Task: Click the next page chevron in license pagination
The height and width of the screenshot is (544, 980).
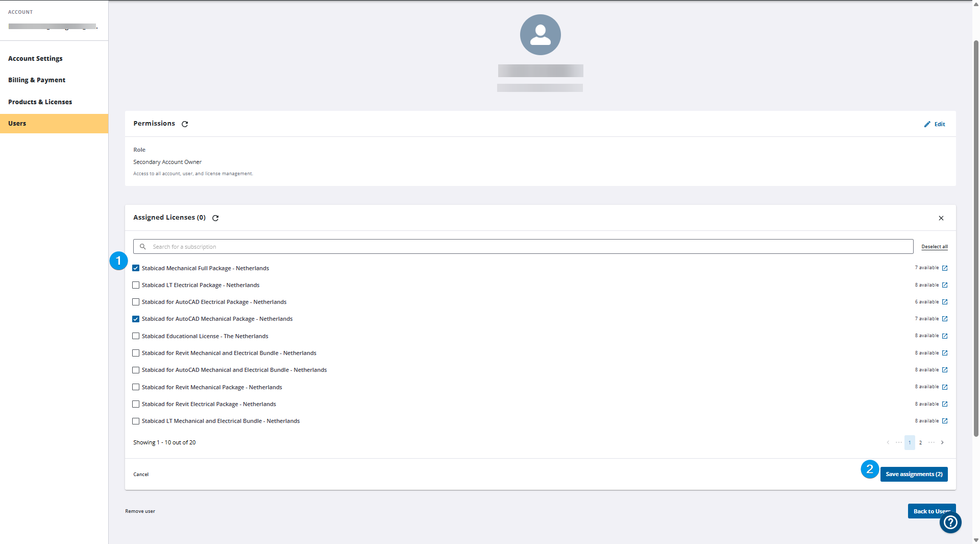Action: (942, 442)
